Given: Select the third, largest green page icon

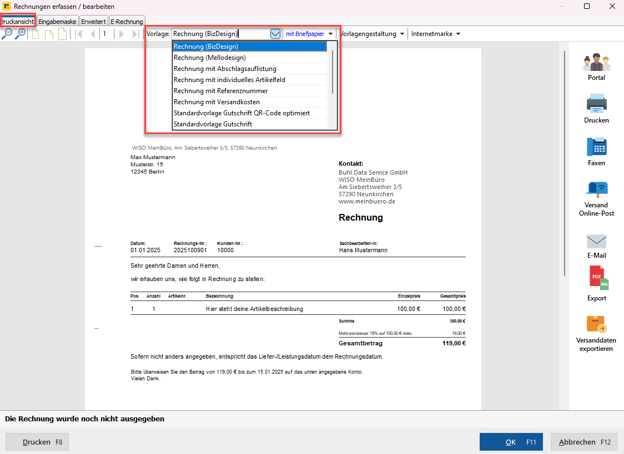Looking at the screenshot, I should (x=62, y=34).
